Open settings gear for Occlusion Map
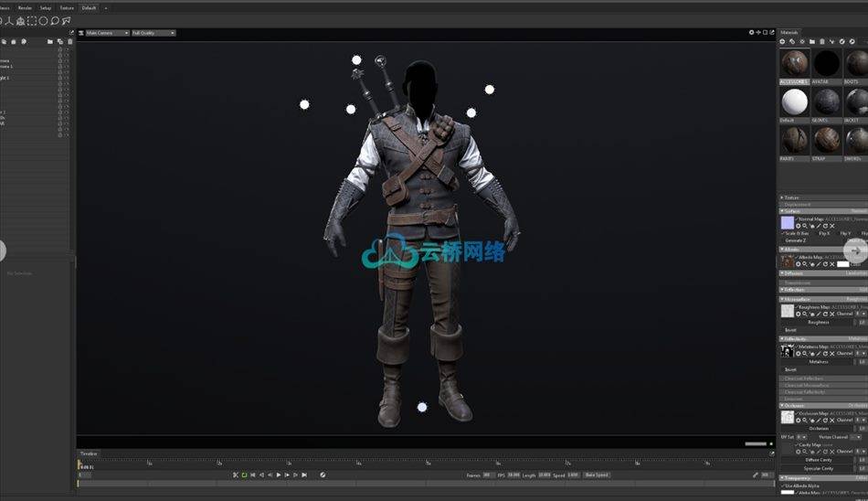This screenshot has width=868, height=501. pos(798,420)
